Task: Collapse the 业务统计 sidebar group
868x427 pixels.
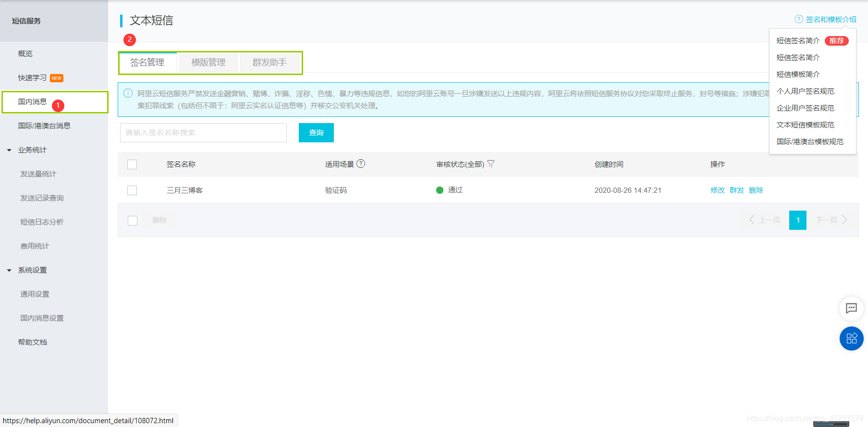Action: point(9,150)
